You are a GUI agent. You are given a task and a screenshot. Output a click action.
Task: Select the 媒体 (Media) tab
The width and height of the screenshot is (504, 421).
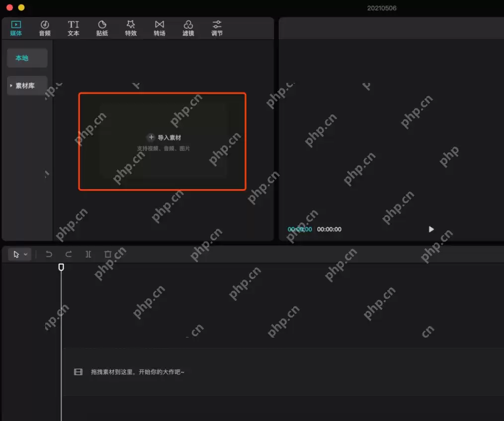16,28
